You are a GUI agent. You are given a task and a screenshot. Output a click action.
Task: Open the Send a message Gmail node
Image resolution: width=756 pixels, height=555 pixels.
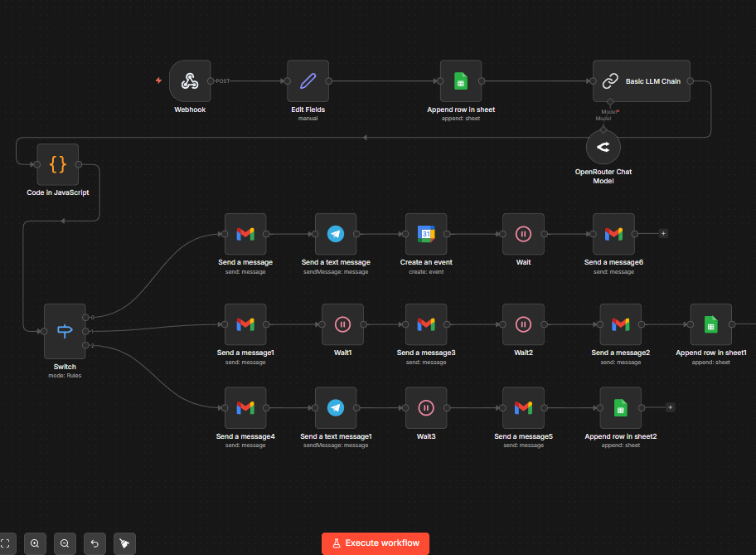(245, 234)
